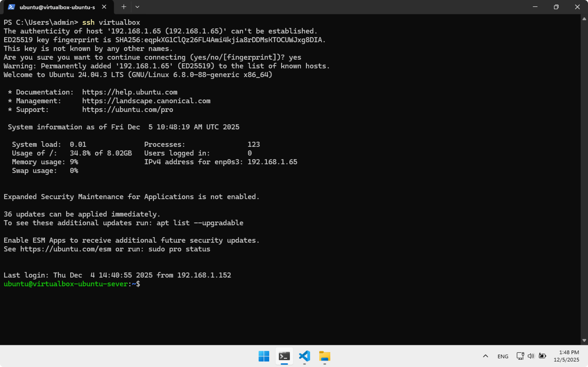The image size is (588, 367).
Task: Open a new terminal tab with plus
Action: click(x=124, y=7)
